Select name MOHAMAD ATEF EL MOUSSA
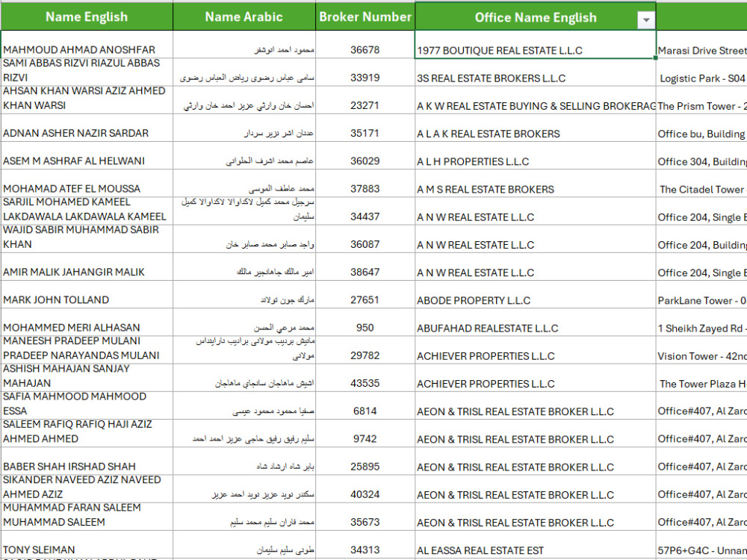This screenshot has width=747, height=560. click(x=87, y=184)
